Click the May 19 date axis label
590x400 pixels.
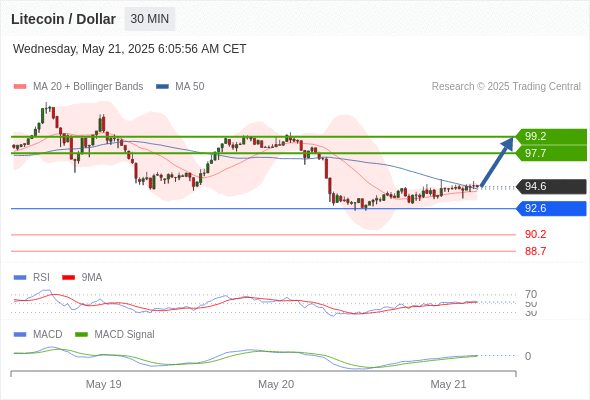pyautogui.click(x=103, y=384)
